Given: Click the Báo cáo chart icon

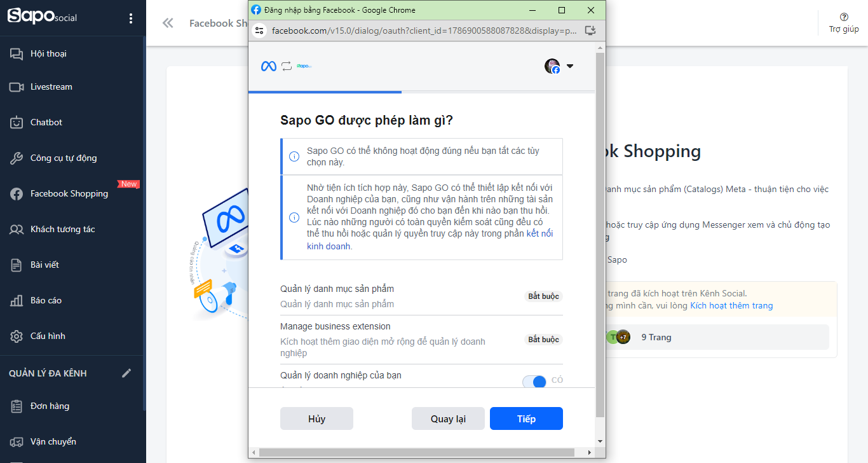Looking at the screenshot, I should (17, 301).
